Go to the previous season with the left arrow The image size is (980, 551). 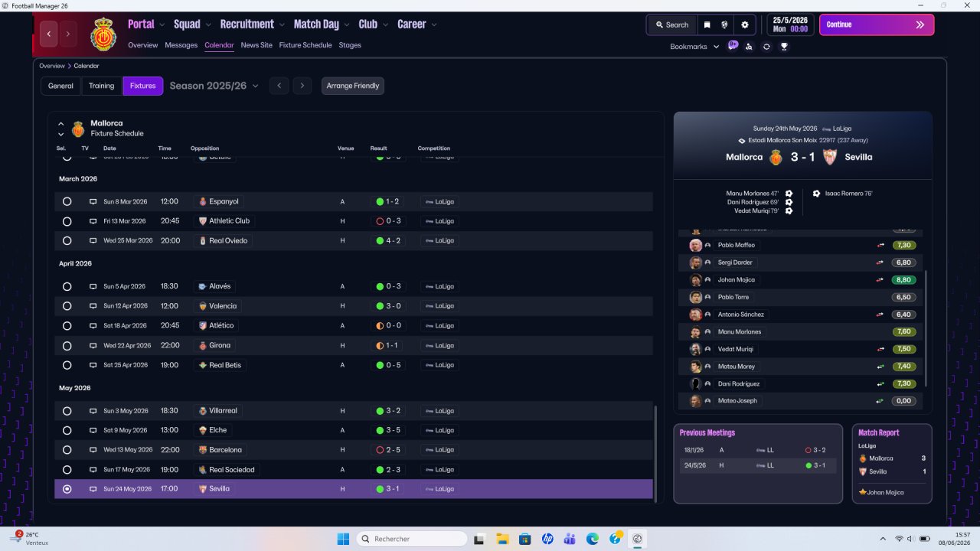[x=279, y=86]
